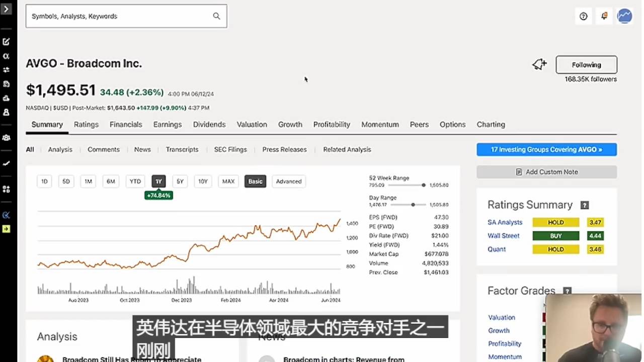The width and height of the screenshot is (644, 362).
Task: Open the notifications bell icon
Action: (x=604, y=16)
